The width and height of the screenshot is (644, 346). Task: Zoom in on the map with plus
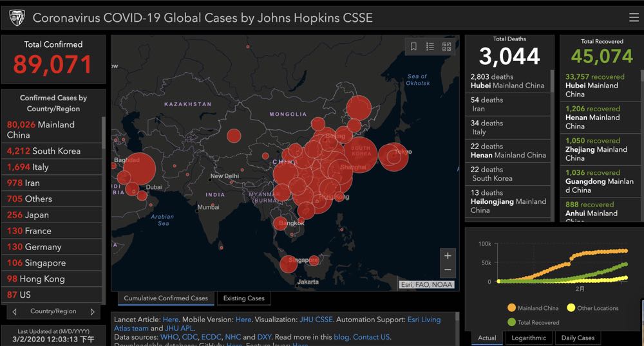tap(448, 255)
